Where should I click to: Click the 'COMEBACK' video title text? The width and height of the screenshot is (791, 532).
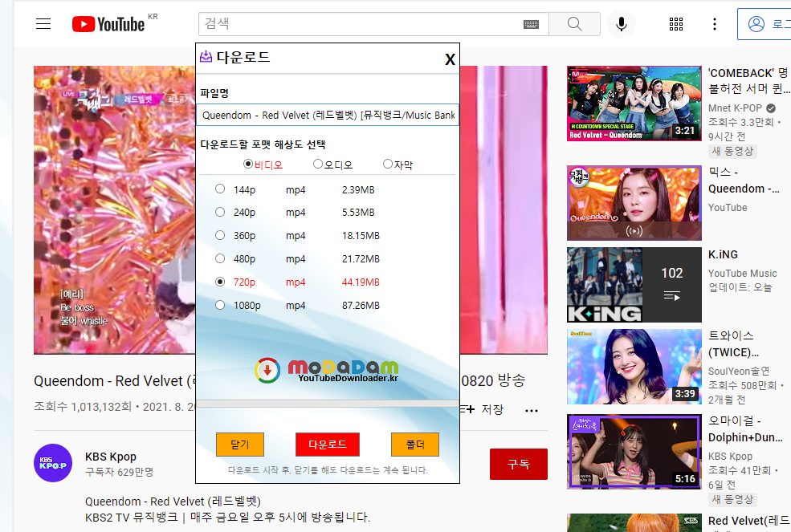(x=748, y=81)
